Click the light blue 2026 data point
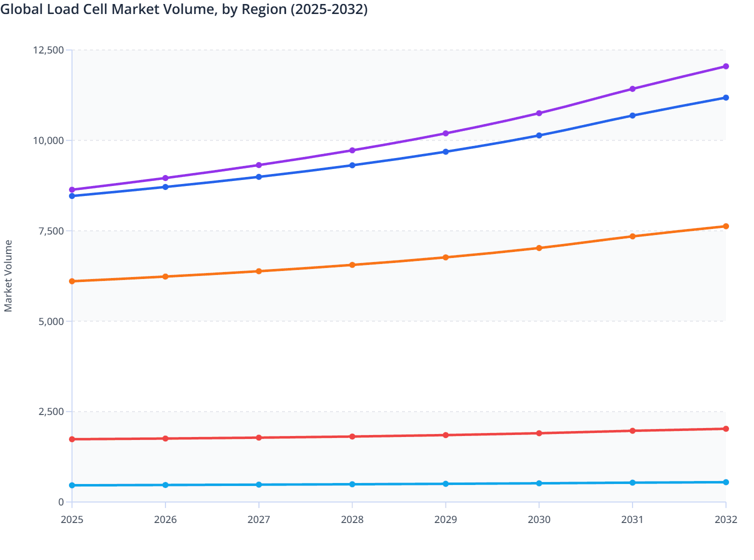This screenshot has height=560, width=754. click(x=165, y=485)
